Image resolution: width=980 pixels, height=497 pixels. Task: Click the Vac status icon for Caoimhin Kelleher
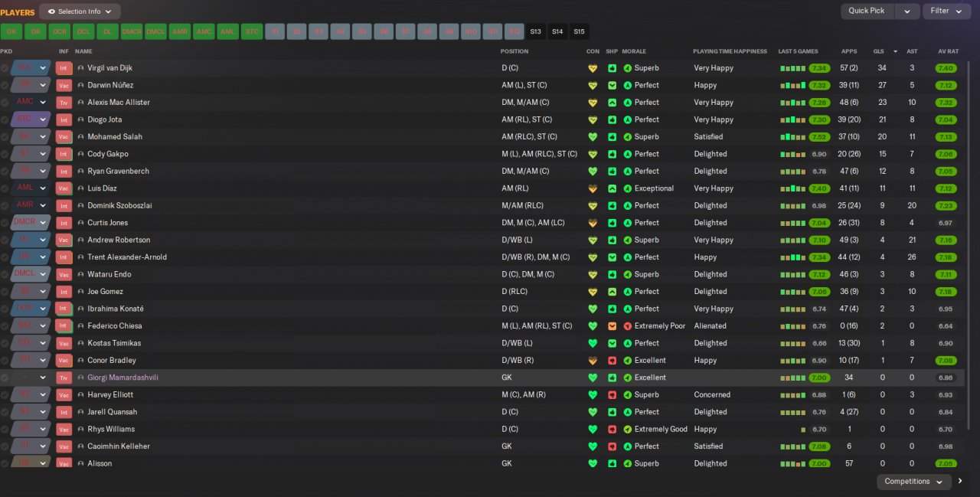tap(64, 446)
